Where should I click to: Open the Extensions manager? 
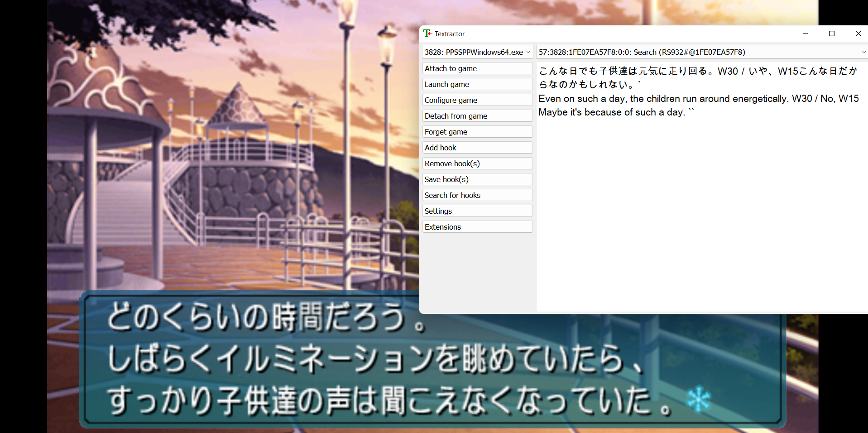pyautogui.click(x=477, y=226)
